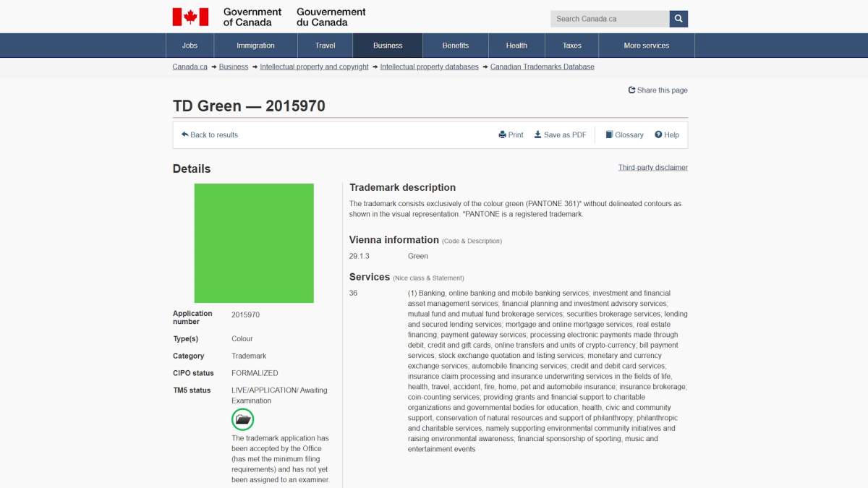
Task: Click the Share this page link
Action: click(658, 90)
